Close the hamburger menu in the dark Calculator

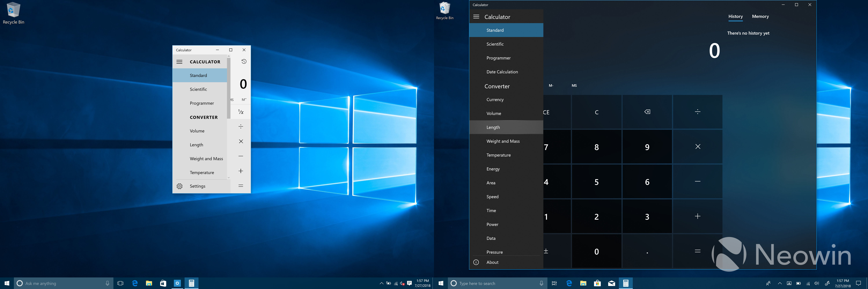(x=476, y=16)
